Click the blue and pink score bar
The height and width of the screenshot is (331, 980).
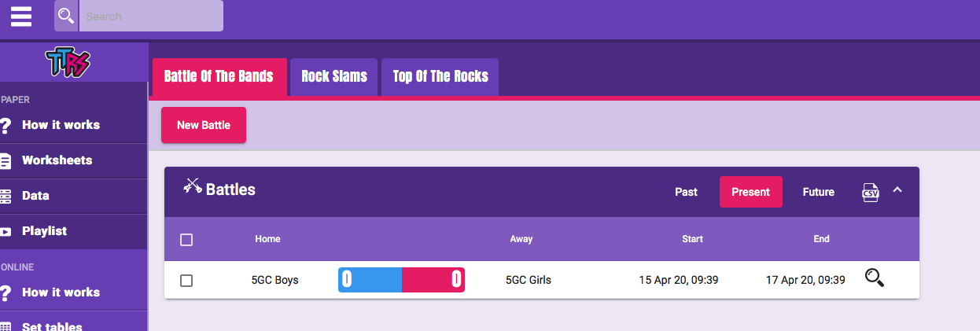(401, 280)
